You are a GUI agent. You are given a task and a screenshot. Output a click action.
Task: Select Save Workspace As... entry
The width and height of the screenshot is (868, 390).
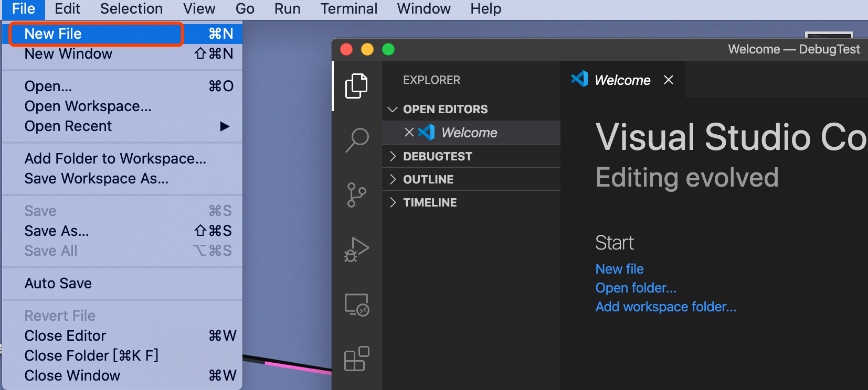click(x=122, y=178)
